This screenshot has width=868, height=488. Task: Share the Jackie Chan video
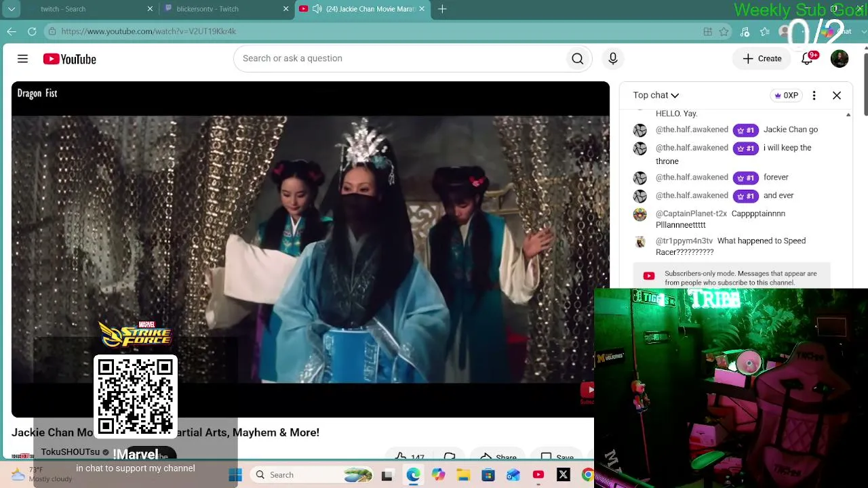(498, 457)
